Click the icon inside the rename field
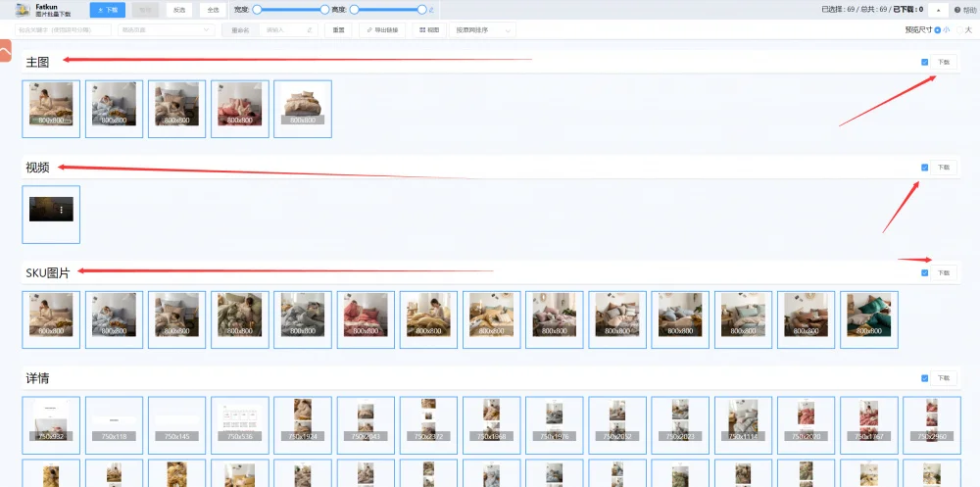 click(x=310, y=30)
